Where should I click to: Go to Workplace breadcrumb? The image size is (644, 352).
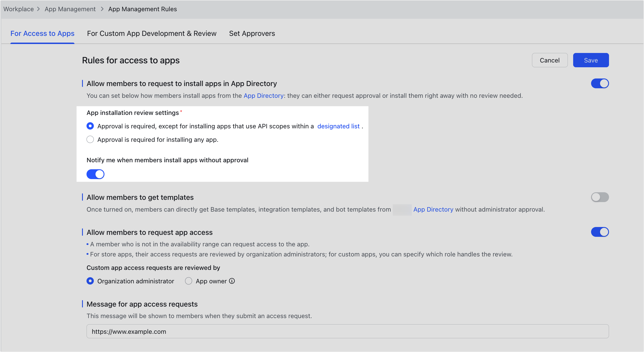18,9
